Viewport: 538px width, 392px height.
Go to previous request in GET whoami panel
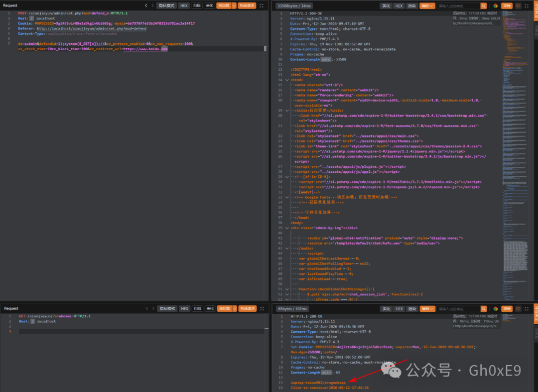tap(147, 309)
